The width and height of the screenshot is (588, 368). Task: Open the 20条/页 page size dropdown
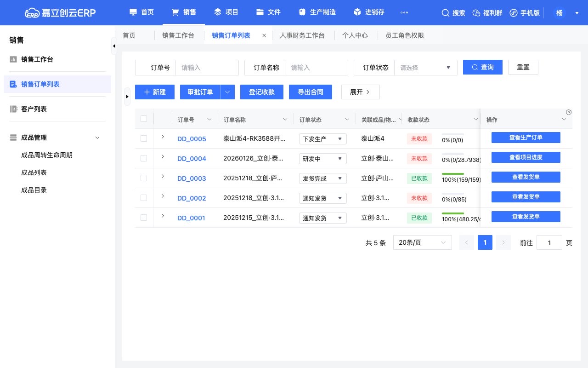423,242
